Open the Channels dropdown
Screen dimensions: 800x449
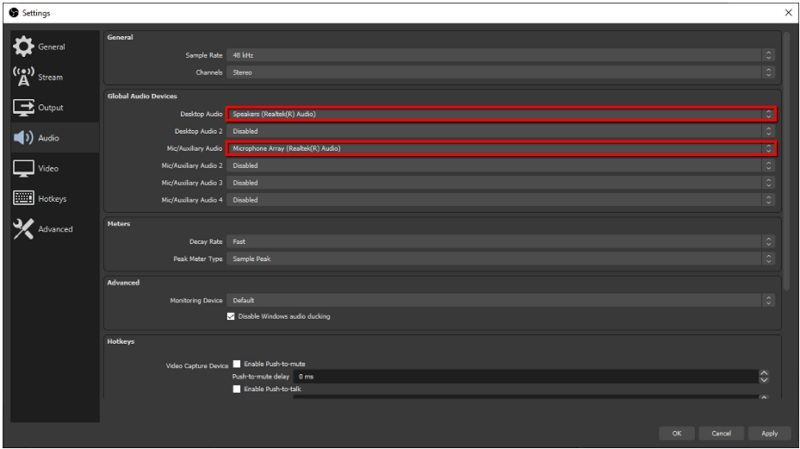(x=501, y=72)
